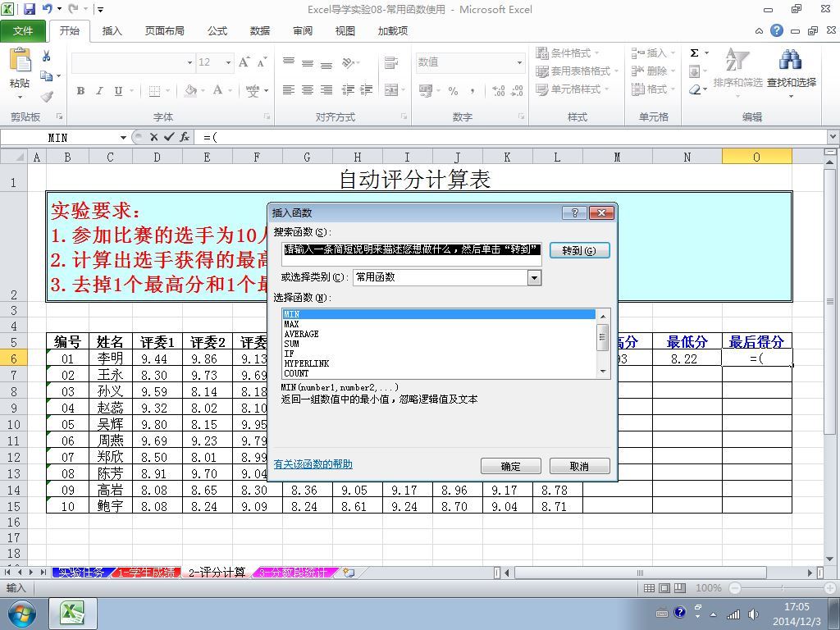Switch to the Insert ribbon tab

coord(112,31)
